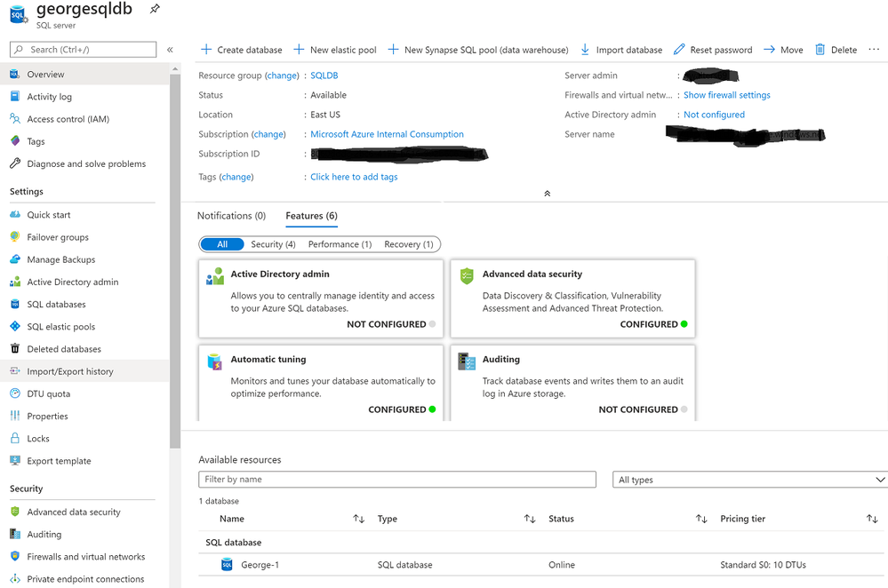Open DTU quota icon
The height and width of the screenshot is (588, 888).
(x=15, y=393)
